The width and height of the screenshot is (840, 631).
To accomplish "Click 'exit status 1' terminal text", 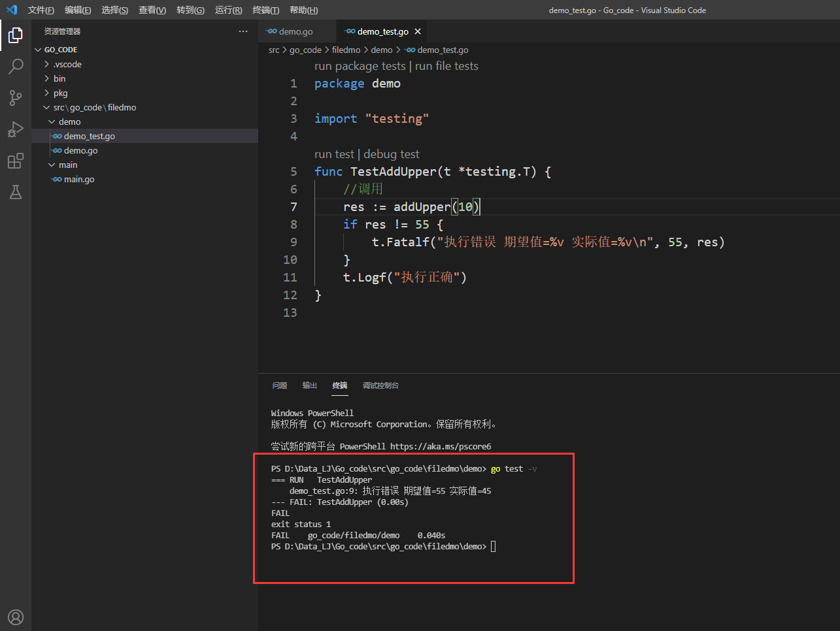I will coord(301,525).
